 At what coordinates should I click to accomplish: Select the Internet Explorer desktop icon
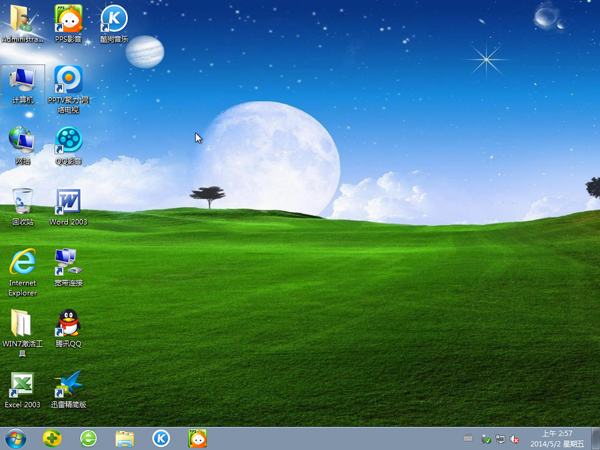pyautogui.click(x=23, y=272)
